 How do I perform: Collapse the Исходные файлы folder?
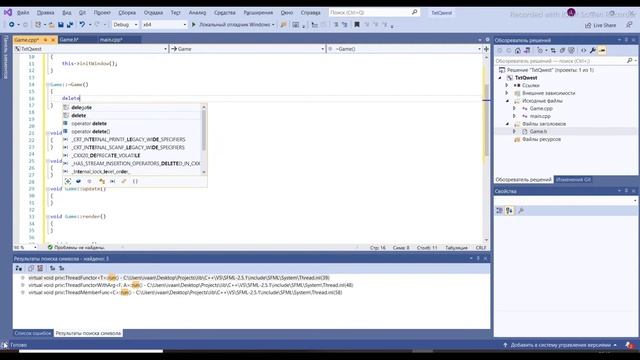coord(507,101)
